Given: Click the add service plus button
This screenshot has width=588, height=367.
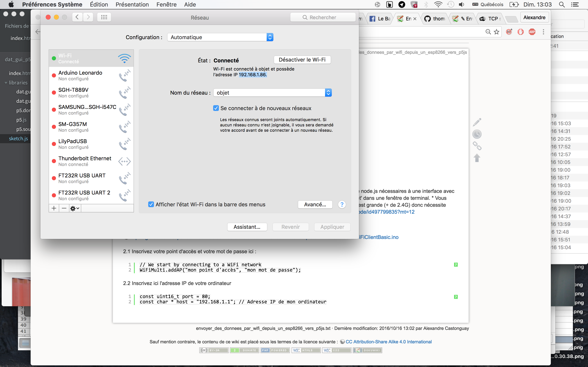Looking at the screenshot, I should [x=54, y=208].
